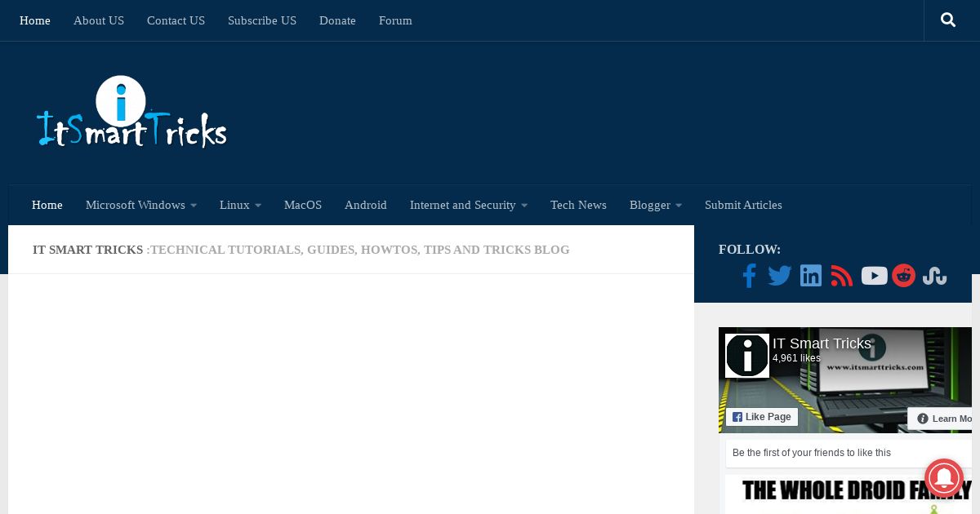Expand Internet and Security menu arrow
The width and height of the screenshot is (980, 514).
pyautogui.click(x=524, y=206)
